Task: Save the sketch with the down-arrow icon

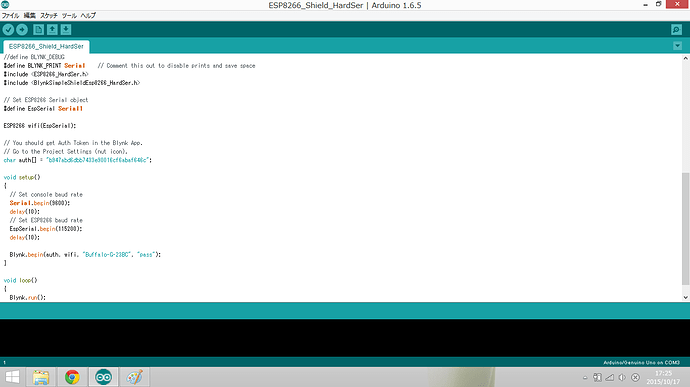Action: point(66,29)
